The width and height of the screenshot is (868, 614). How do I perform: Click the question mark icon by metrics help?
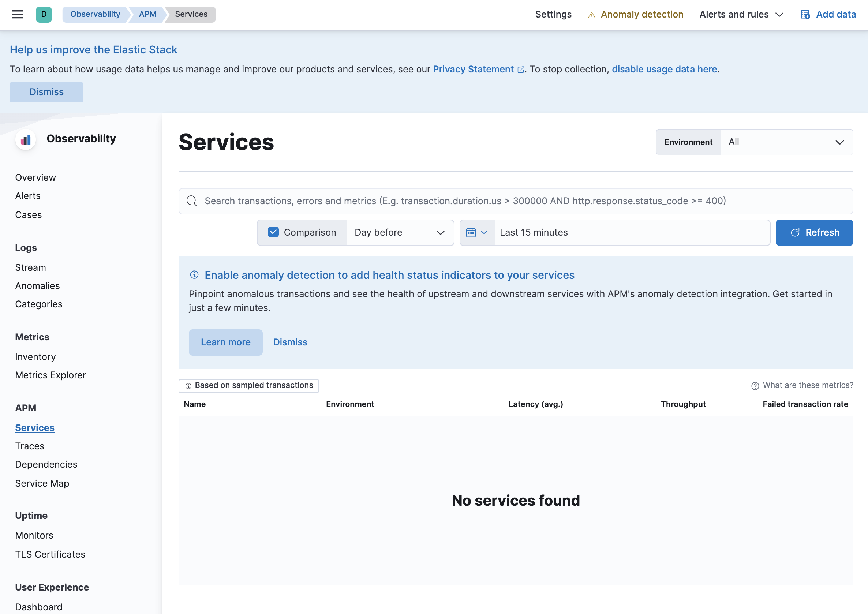point(755,386)
